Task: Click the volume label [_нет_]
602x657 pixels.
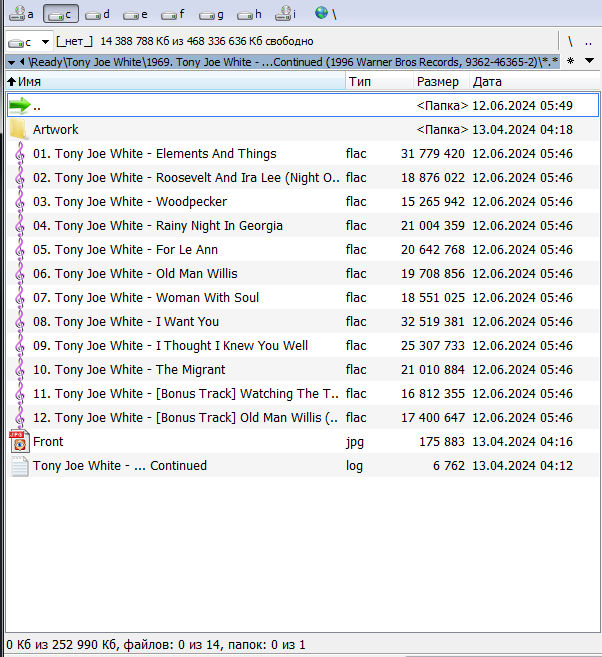Action: pos(75,41)
